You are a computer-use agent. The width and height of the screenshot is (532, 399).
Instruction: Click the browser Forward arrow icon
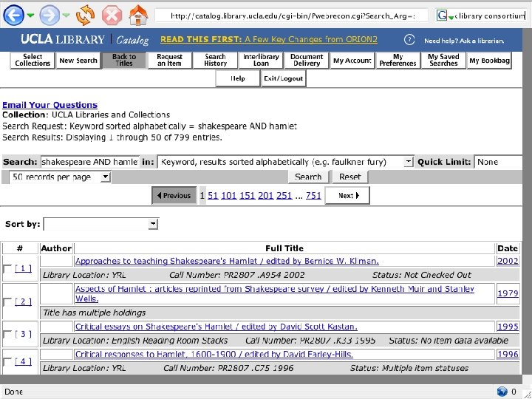click(x=50, y=15)
